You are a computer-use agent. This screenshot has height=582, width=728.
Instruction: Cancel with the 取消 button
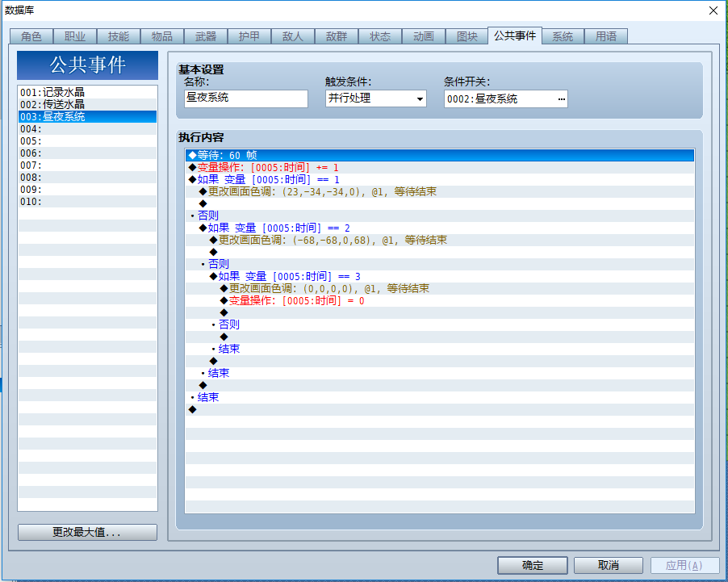pos(609,565)
